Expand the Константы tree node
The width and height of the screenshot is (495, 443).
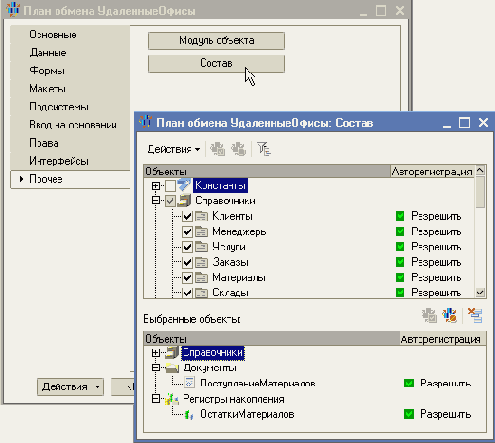pyautogui.click(x=156, y=186)
